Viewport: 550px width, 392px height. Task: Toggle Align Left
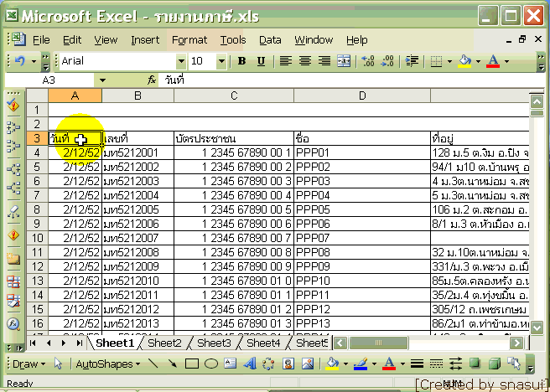pos(286,61)
